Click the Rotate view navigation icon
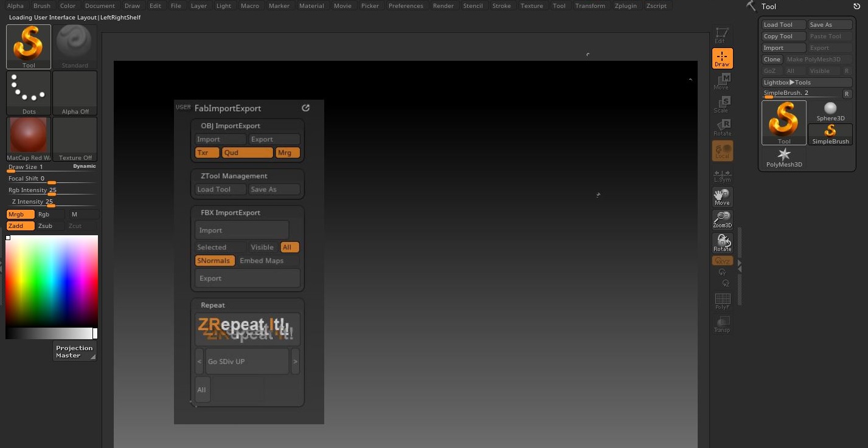The height and width of the screenshot is (448, 868). (722, 243)
